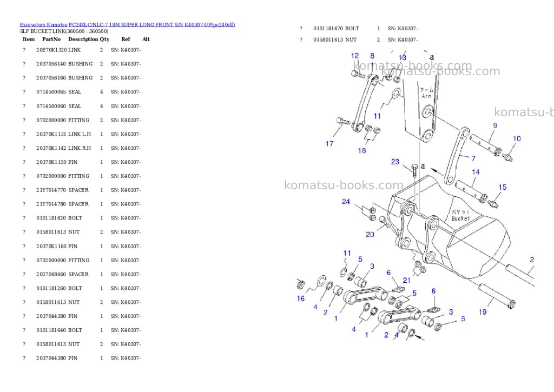Click diagram callout number 21

click(406, 281)
